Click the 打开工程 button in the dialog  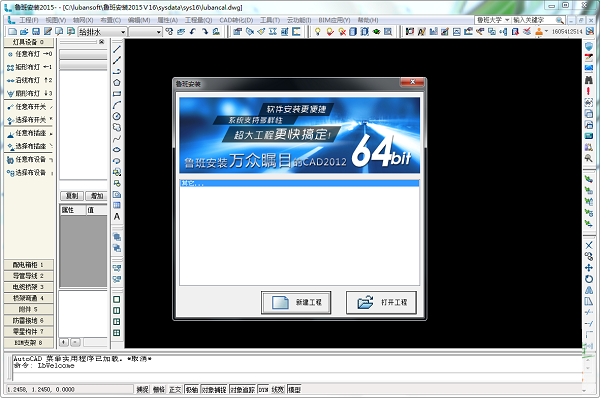(381, 302)
